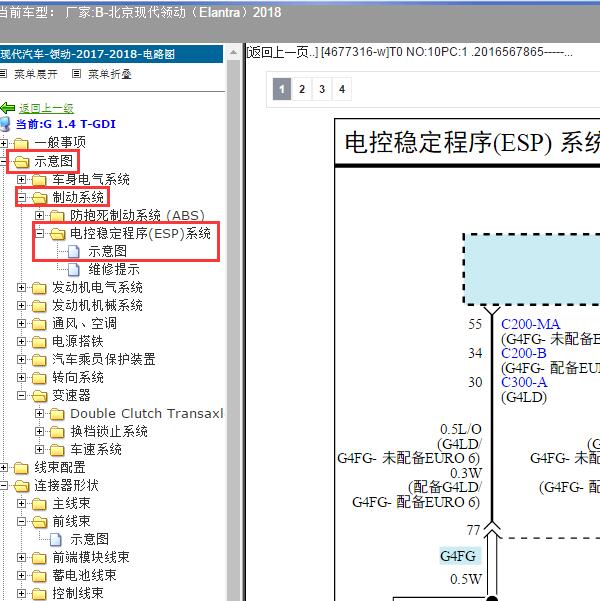The image size is (600, 601).
Task: Go to diagram page 2
Action: click(302, 89)
